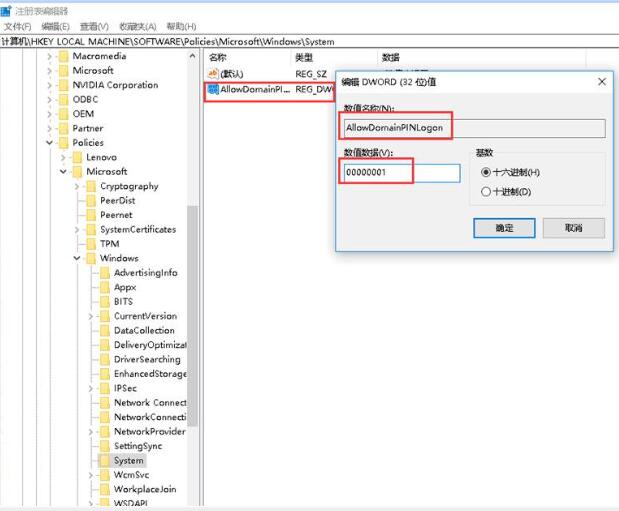Select the Cryptography folder icon
619x511 pixels.
pos(91,186)
